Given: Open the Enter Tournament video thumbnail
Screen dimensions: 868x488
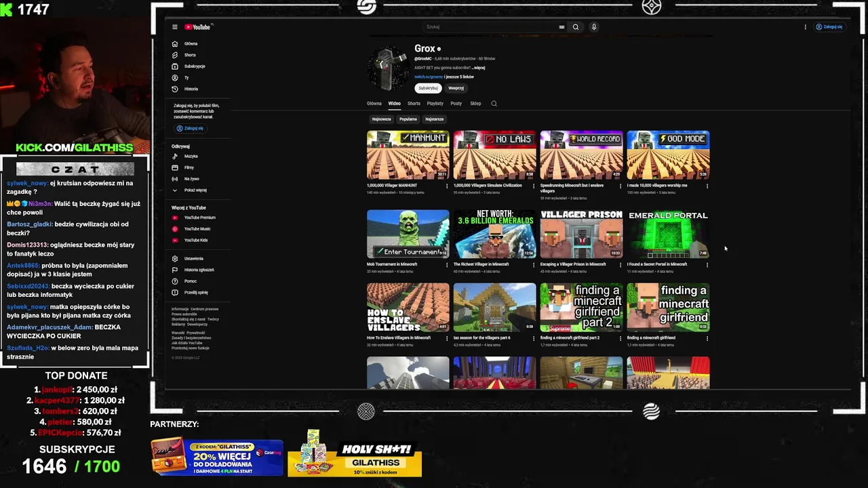Looking at the screenshot, I should tap(408, 234).
